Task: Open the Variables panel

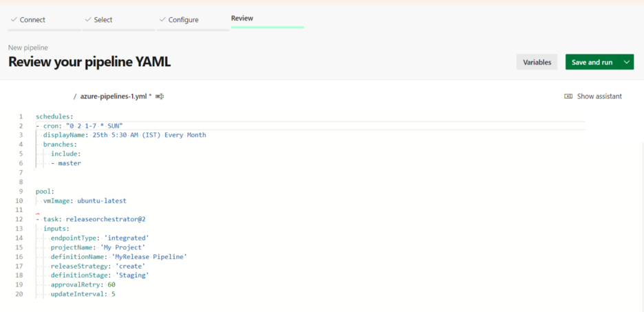Action: [x=537, y=62]
